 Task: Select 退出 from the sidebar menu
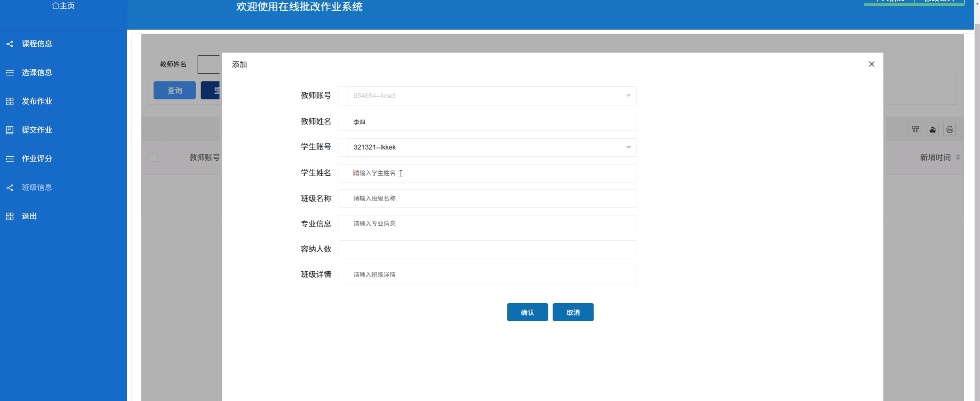[29, 216]
